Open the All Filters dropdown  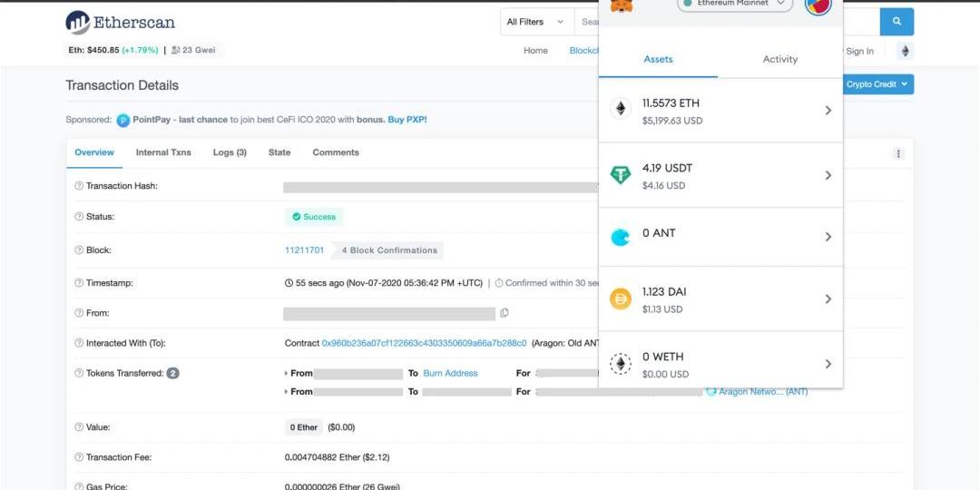(x=537, y=22)
